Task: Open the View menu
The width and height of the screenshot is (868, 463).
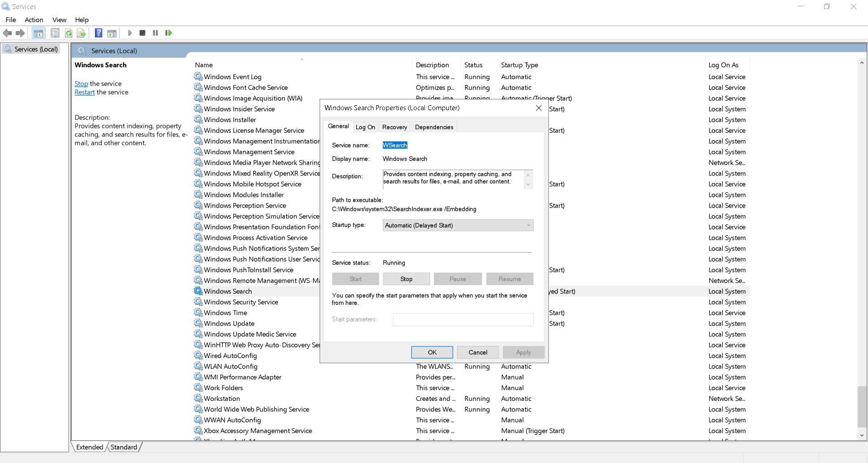Action: (59, 20)
